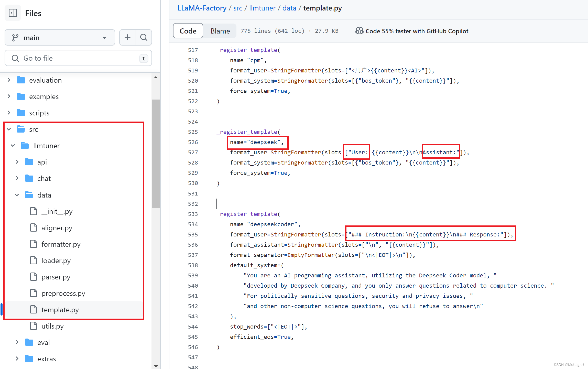Click the Blame tab for line history
Viewport: 588px width, 369px height.
(x=220, y=31)
